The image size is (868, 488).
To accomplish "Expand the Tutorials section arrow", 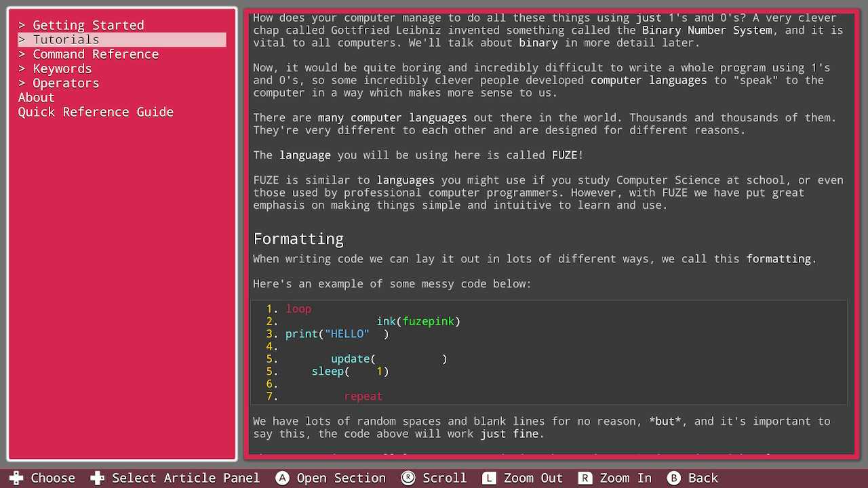I will (22, 40).
